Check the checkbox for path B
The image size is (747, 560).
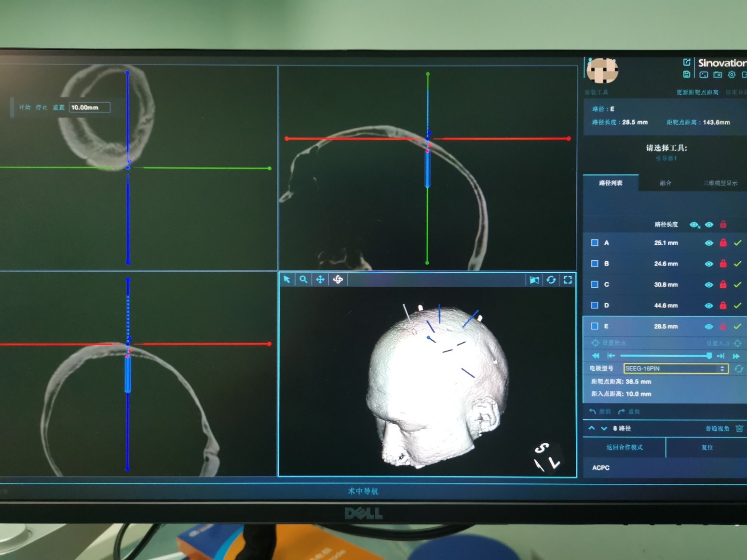coord(595,264)
